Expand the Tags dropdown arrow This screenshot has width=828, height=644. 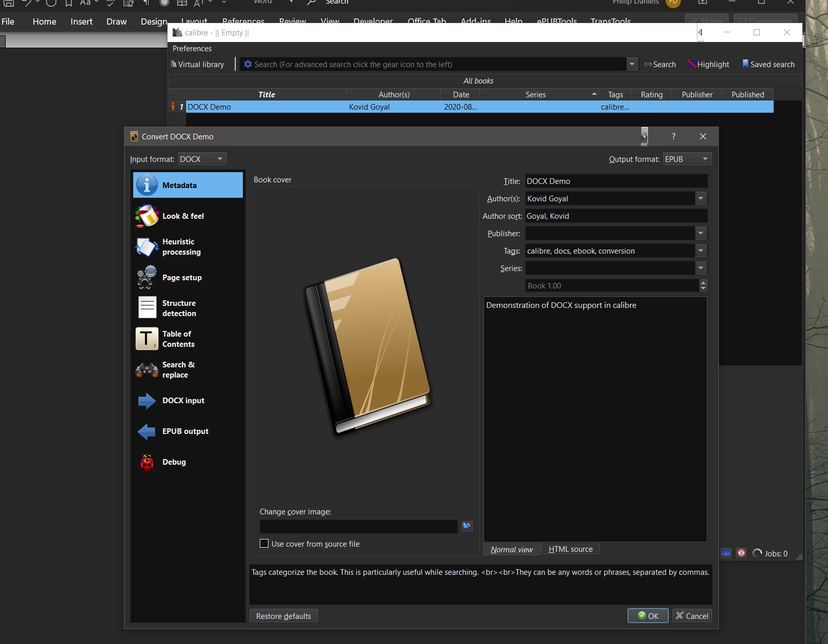[701, 251]
